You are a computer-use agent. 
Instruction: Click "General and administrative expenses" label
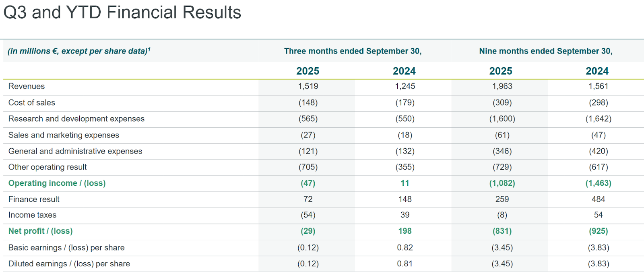75,151
